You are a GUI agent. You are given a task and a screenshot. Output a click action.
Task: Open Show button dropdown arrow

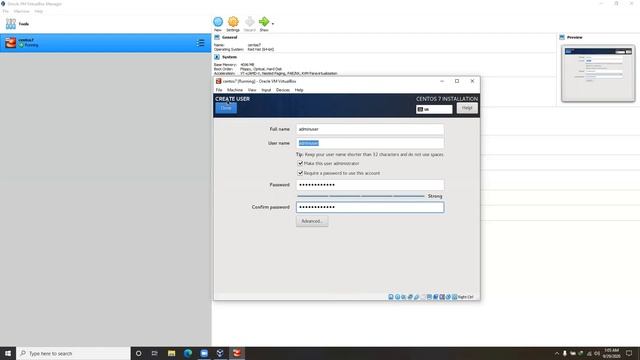(x=273, y=24)
